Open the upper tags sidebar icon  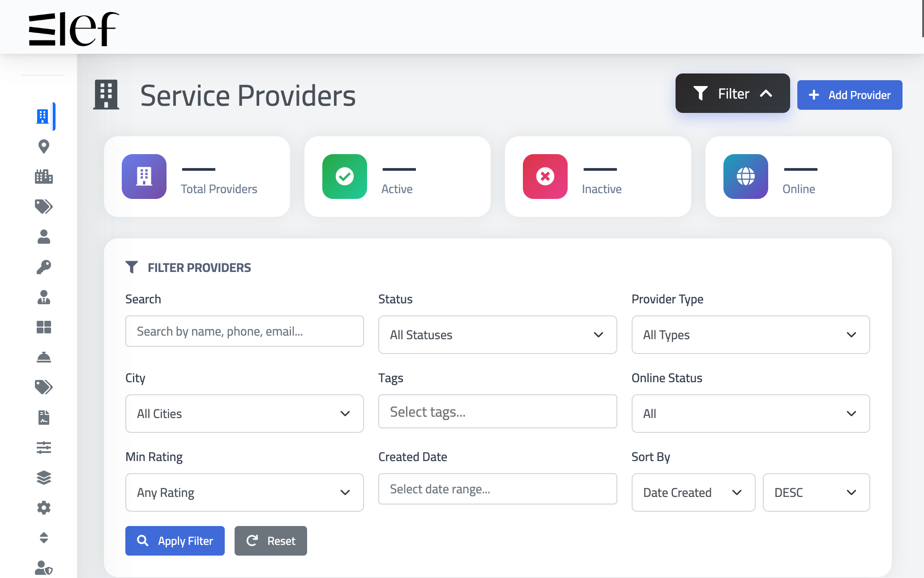click(x=43, y=207)
